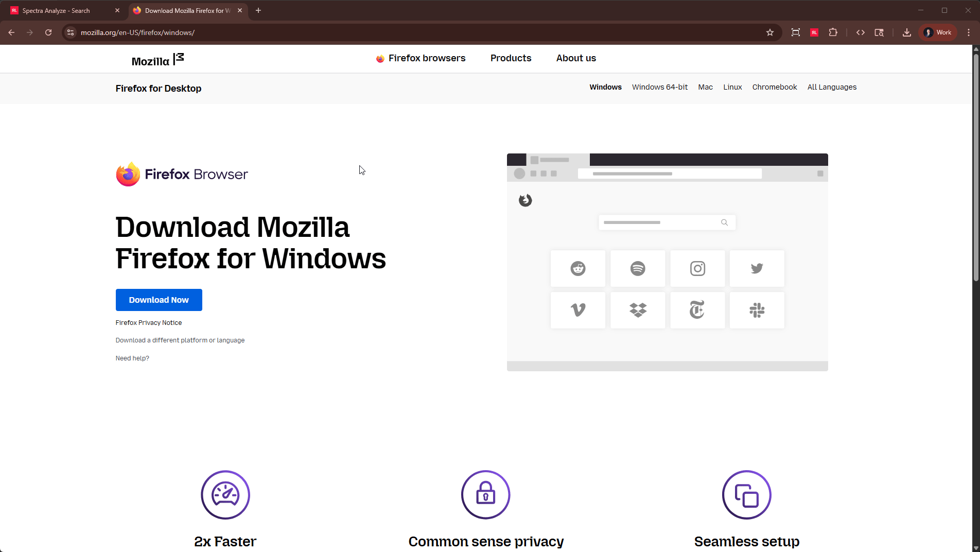
Task: Open the About us menu
Action: click(576, 58)
